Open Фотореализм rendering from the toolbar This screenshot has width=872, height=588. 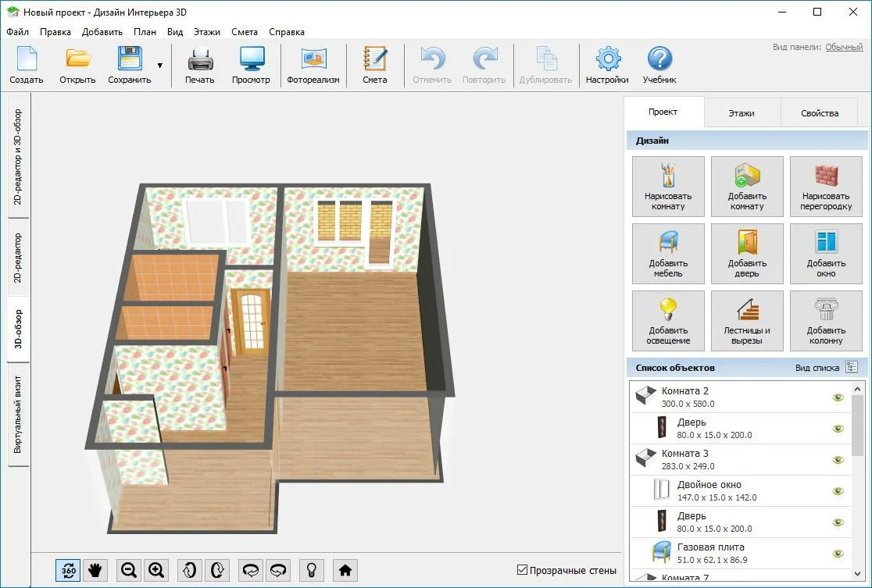coord(313,66)
